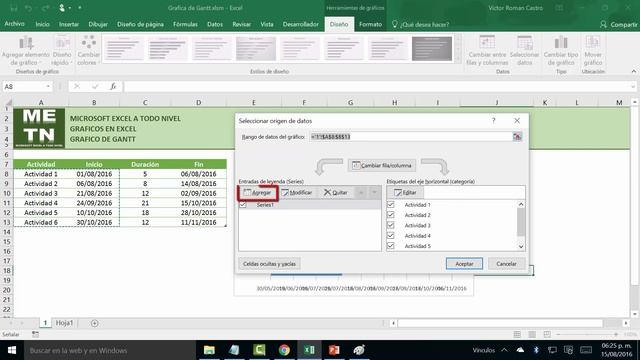Uncheck Actividad 2 category checkbox
This screenshot has height=360, width=640.
pyautogui.click(x=391, y=214)
